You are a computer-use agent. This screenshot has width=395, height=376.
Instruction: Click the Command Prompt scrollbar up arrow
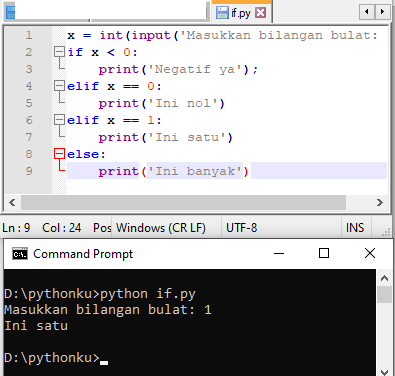[384, 278]
